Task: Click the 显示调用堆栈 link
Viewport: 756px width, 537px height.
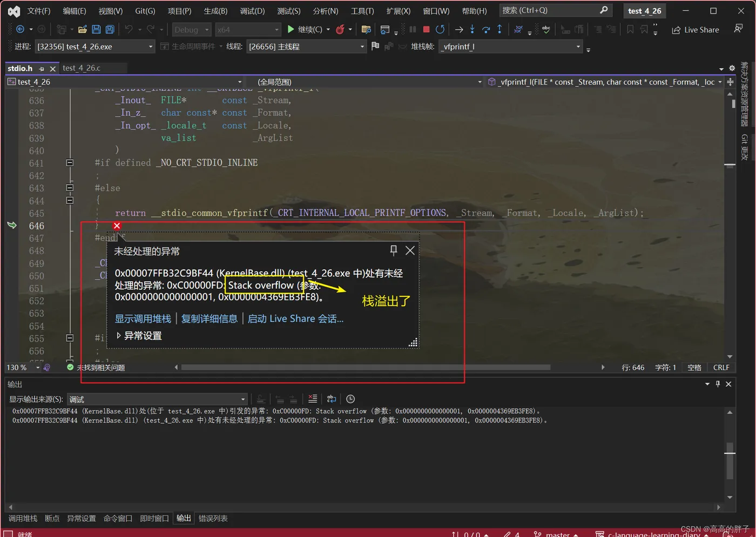Action: (143, 319)
